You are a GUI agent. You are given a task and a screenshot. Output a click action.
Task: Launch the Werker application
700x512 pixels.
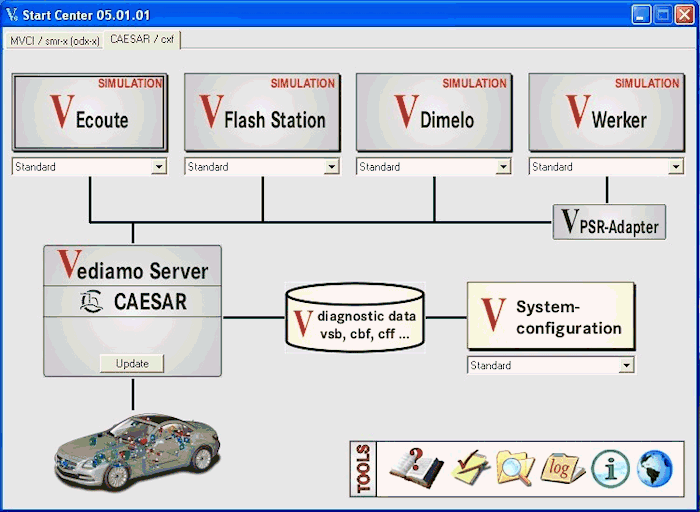pos(607,112)
